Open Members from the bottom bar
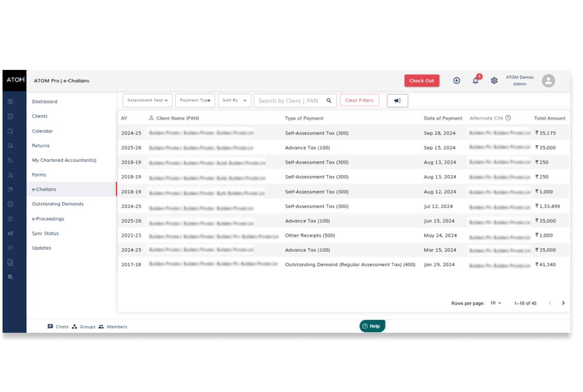 113,327
